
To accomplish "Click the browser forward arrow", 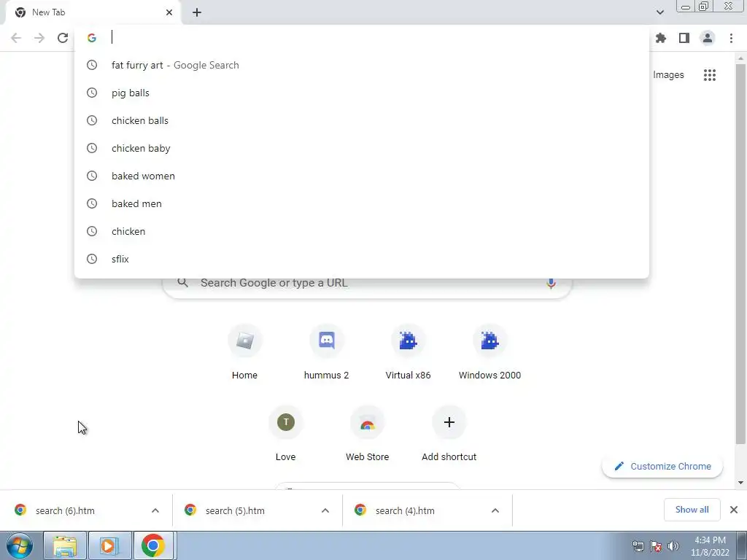I will (x=39, y=38).
